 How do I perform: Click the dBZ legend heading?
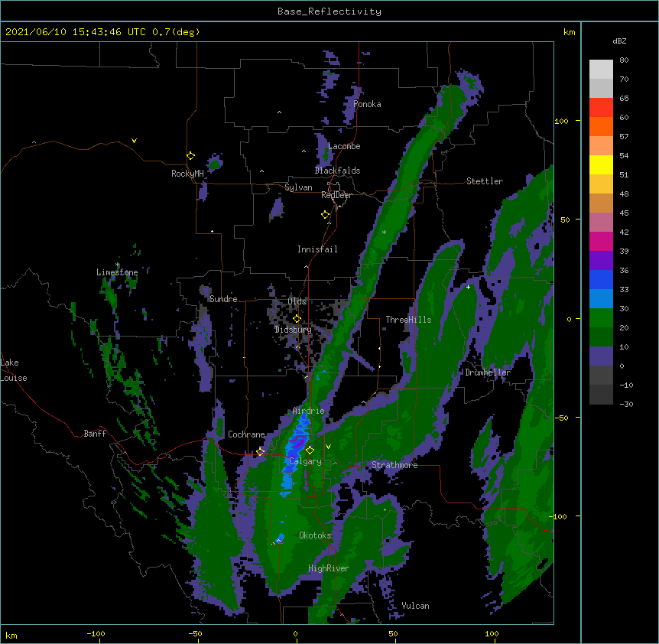[619, 41]
